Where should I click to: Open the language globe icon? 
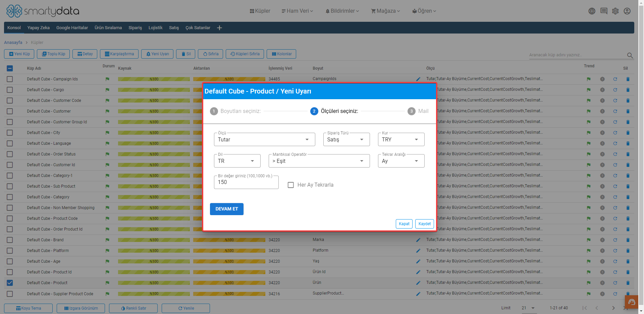pyautogui.click(x=592, y=11)
